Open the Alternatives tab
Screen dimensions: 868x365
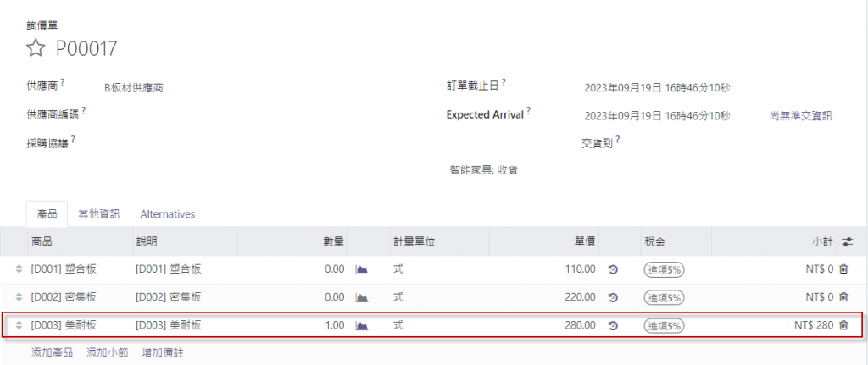tap(167, 214)
